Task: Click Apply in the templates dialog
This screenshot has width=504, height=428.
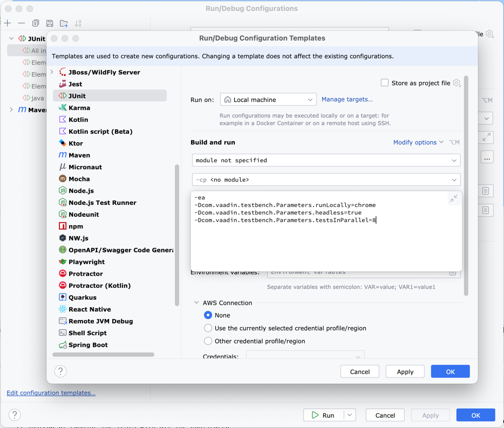Action: click(405, 371)
